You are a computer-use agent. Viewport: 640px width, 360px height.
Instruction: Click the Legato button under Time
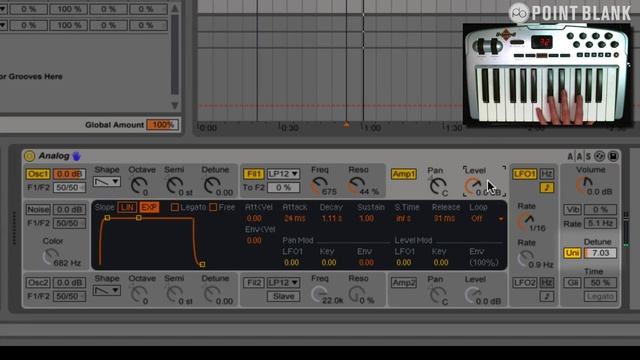600,296
